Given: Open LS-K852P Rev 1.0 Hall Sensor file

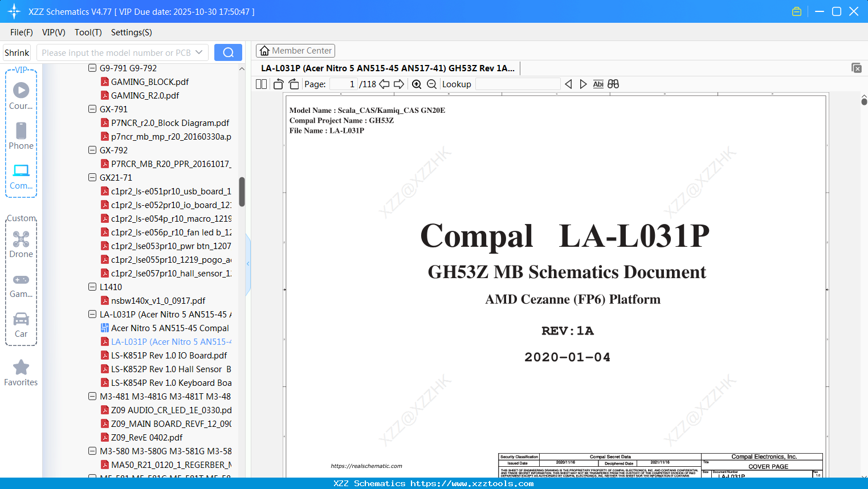Looking at the screenshot, I should click(166, 369).
